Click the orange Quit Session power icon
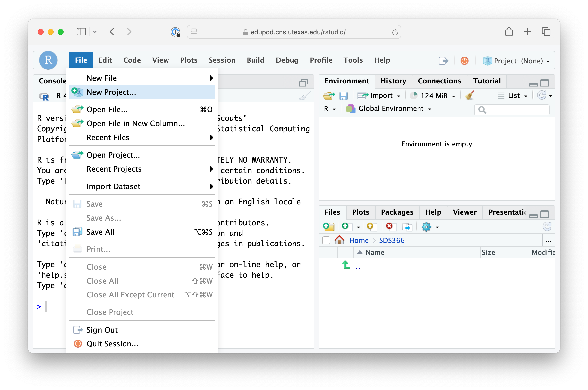Image resolution: width=588 pixels, height=390 pixels. point(464,61)
